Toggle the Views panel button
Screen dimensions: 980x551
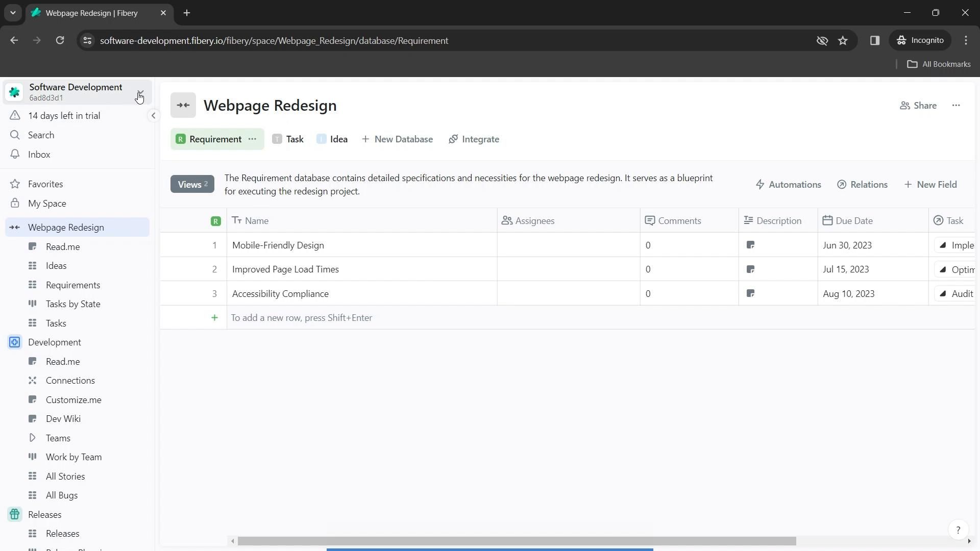[x=192, y=185]
